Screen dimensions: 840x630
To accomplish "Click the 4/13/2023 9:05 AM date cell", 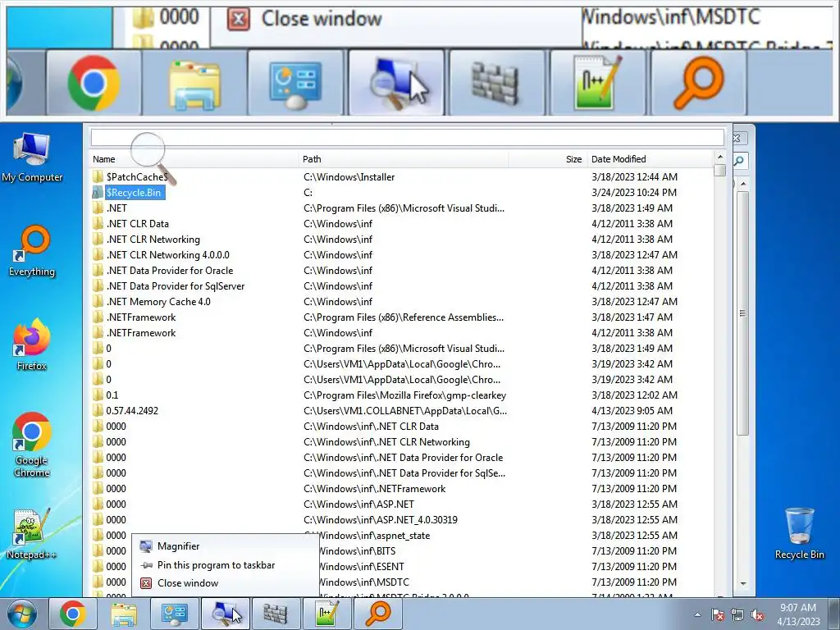I will click(632, 410).
